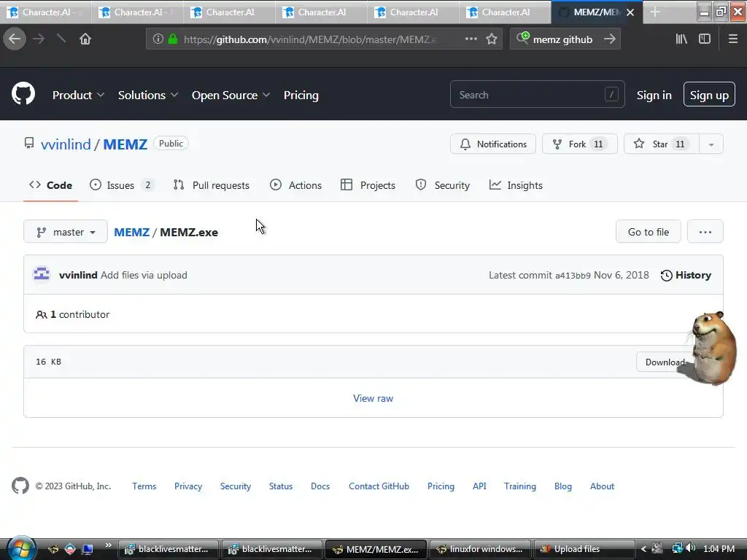747x560 pixels.
Task: Close the MEMZ/MEMZ browser tab
Action: [x=630, y=12]
